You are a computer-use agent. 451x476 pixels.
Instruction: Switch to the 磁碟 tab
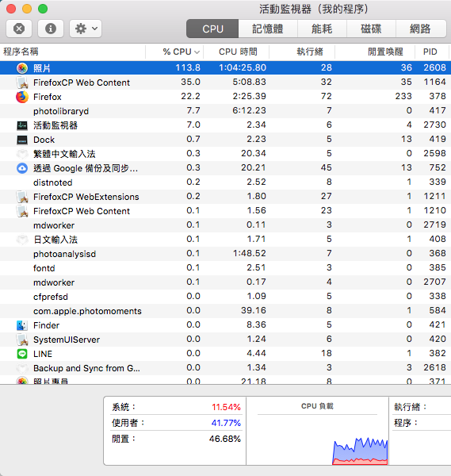tap(371, 29)
